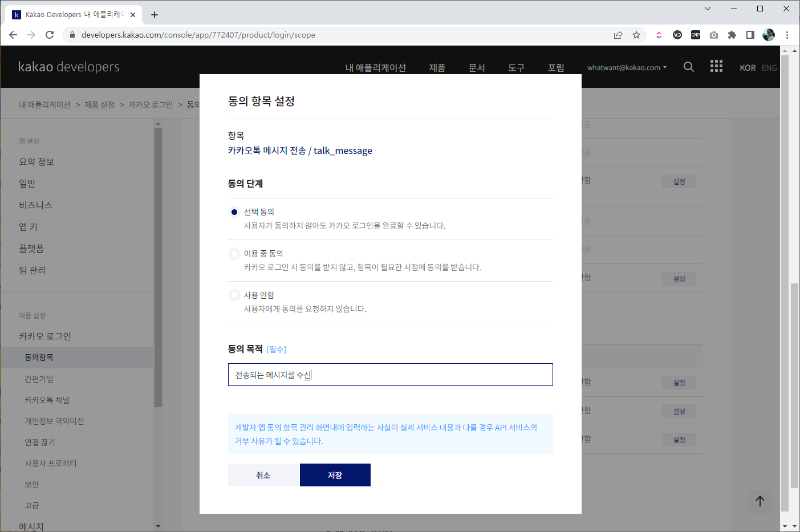Screen dimensions: 800x532
Task: Open Chrome three-dot menu
Action: pos(787,35)
